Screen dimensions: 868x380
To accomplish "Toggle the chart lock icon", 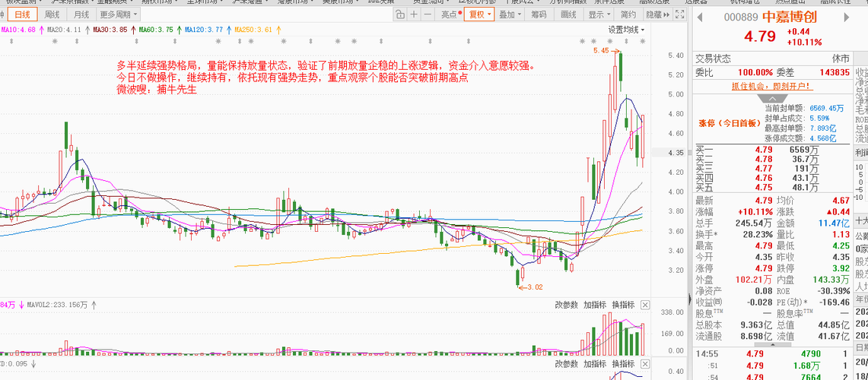I will [399, 15].
